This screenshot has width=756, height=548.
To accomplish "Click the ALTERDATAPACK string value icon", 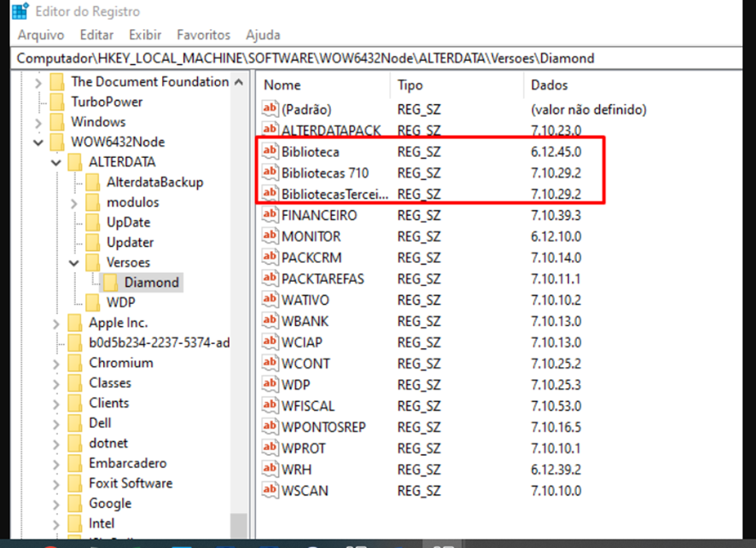I will tap(270, 130).
